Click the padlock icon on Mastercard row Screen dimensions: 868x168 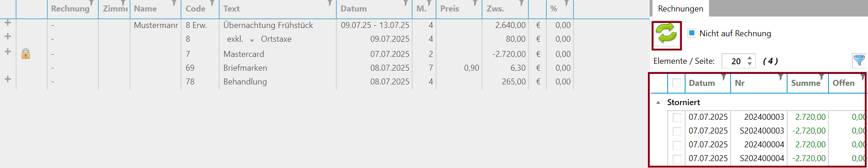coord(26,54)
